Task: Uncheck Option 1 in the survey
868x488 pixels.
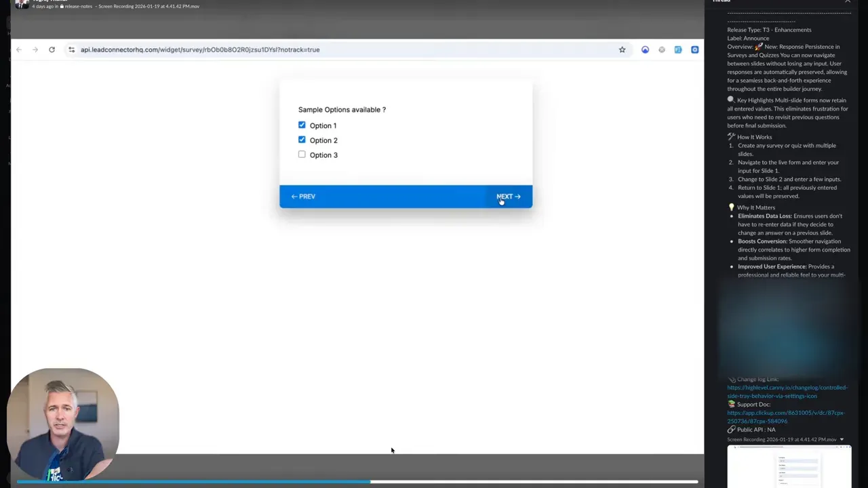Action: coord(302,125)
